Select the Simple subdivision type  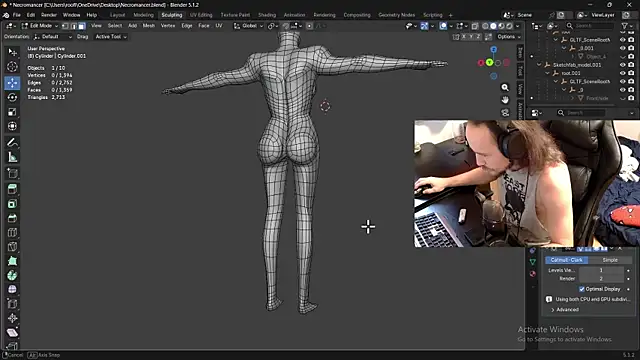coord(610,260)
